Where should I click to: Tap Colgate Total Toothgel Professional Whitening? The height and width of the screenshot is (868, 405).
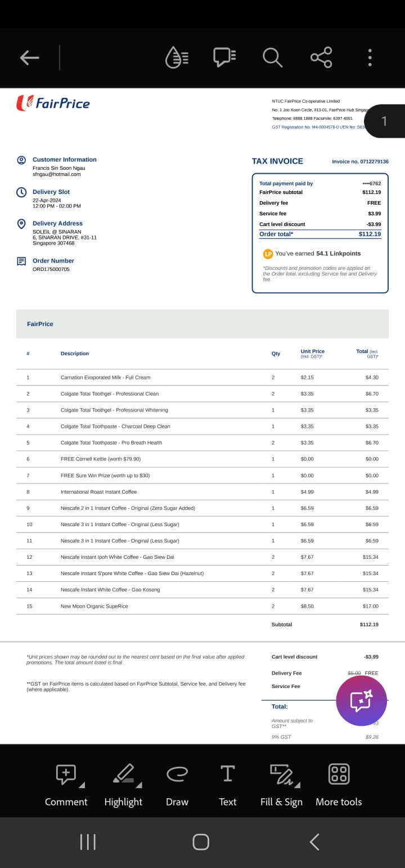click(x=114, y=410)
